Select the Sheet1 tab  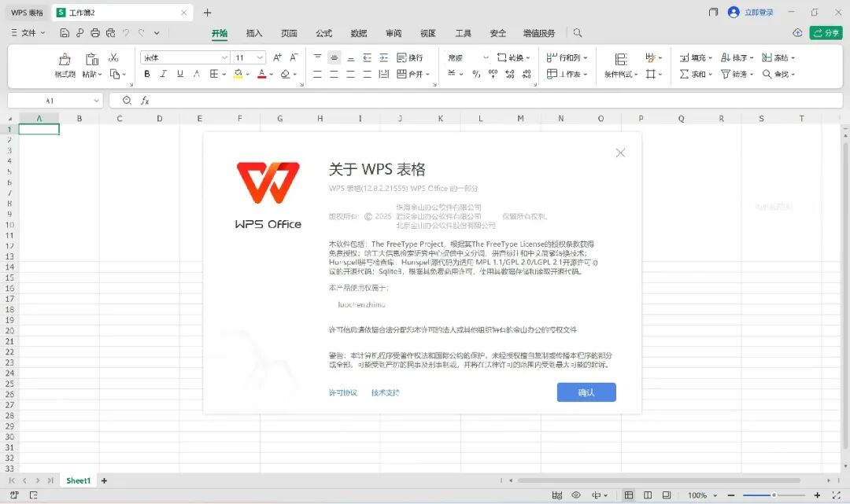point(78,480)
